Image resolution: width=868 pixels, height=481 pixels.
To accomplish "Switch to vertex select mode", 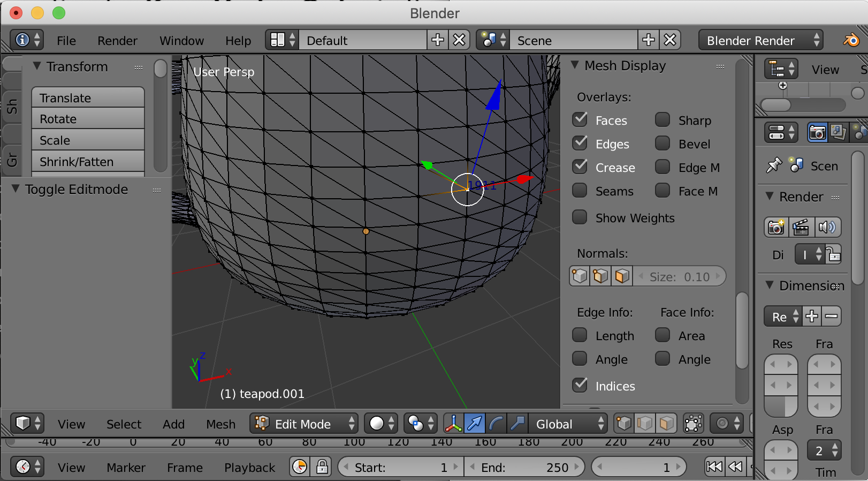I will (x=623, y=424).
